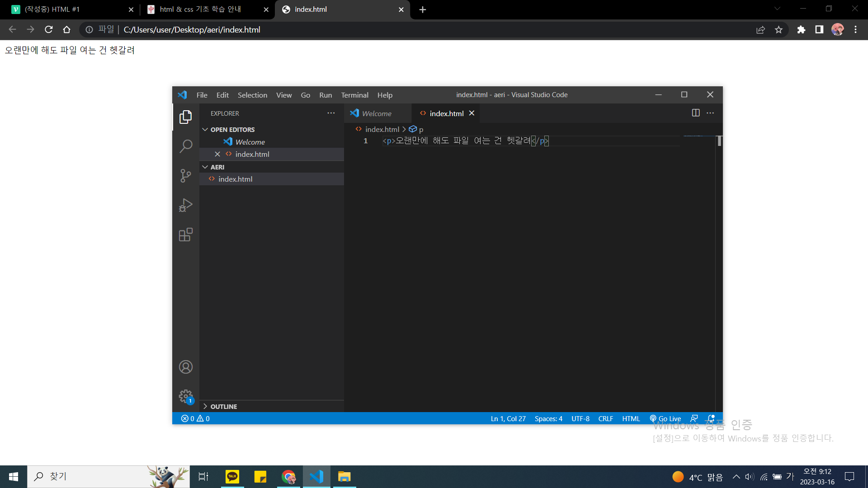Bookmark this page with star icon
This screenshot has width=868, height=488.
[x=778, y=30]
